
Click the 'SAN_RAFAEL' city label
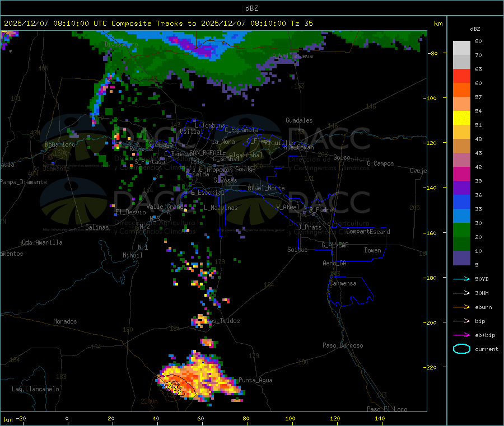tap(206, 152)
